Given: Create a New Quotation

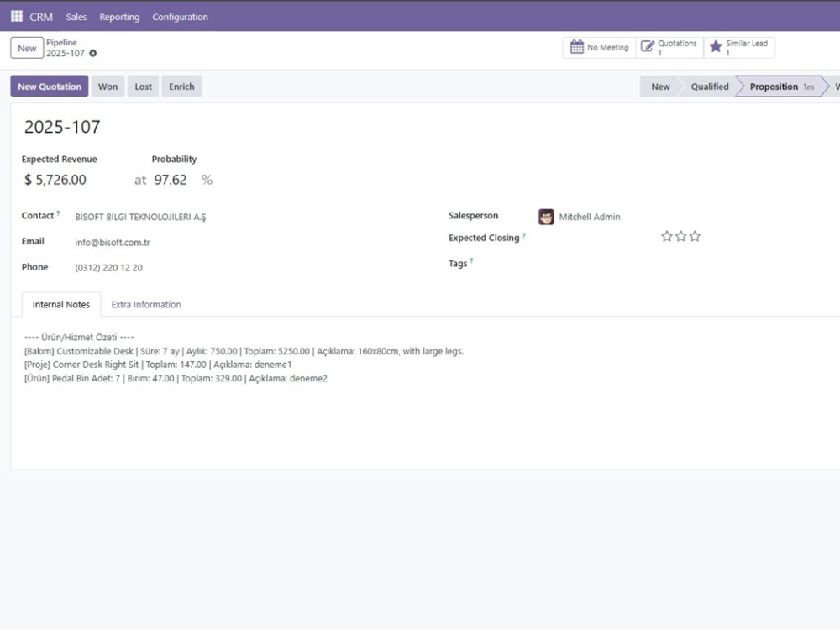Looking at the screenshot, I should 50,87.
